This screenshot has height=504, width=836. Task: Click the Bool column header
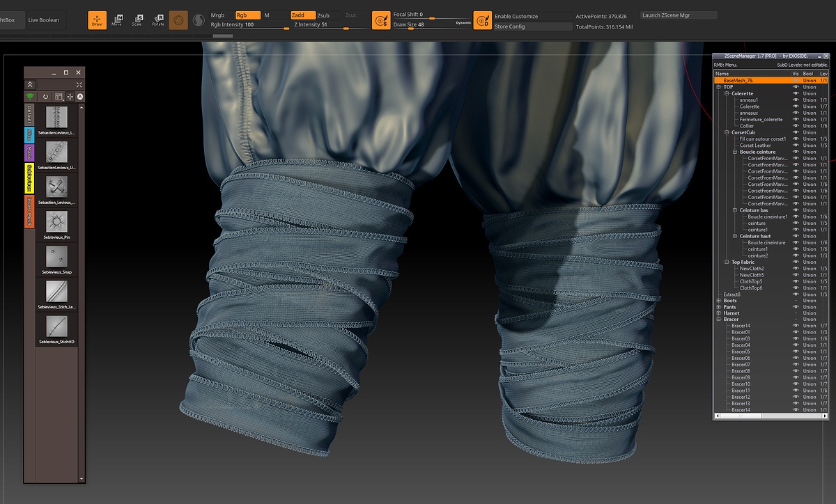pyautogui.click(x=808, y=73)
